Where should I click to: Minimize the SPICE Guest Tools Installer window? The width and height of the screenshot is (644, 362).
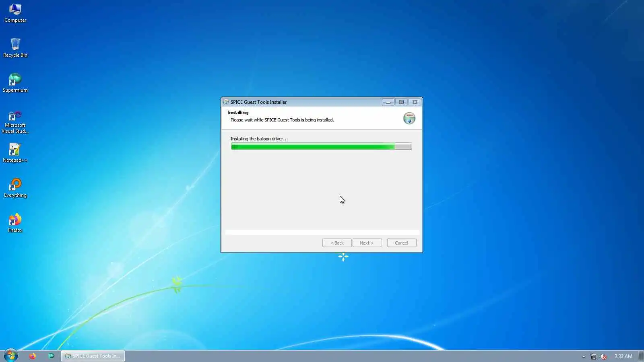tap(388, 102)
